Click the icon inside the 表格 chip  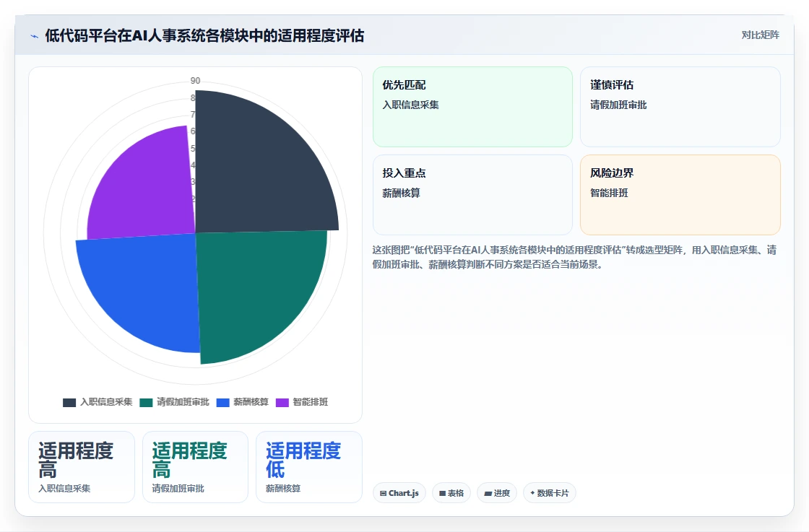pos(442,493)
